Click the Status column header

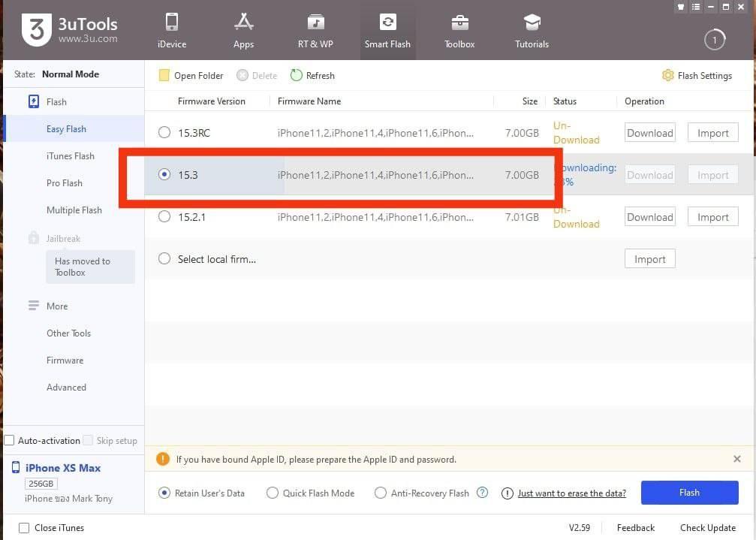click(x=565, y=101)
